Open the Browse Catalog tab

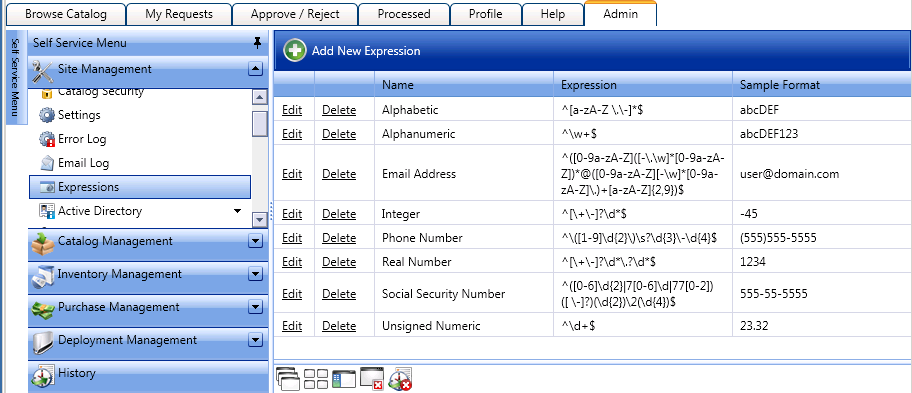pos(66,14)
